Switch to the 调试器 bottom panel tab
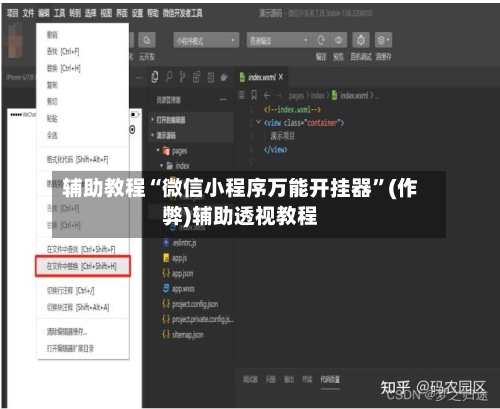This screenshot has height=409, width=500. click(x=250, y=379)
